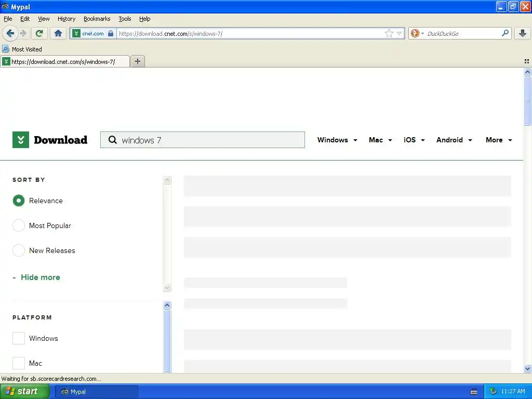Click the 'Waiting for sb.scorecardresearch.com' status text

pos(51,379)
